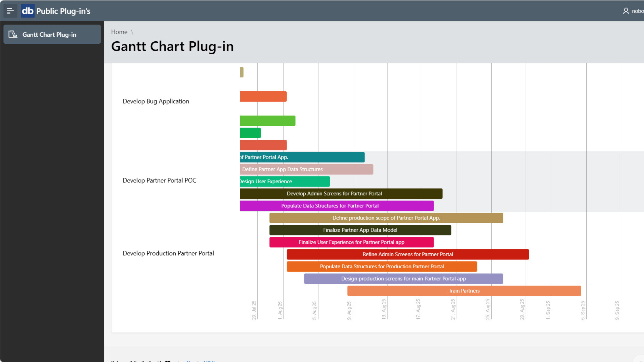This screenshot has width=644, height=362.
Task: Click the light green Bug Application bar
Action: (267, 121)
